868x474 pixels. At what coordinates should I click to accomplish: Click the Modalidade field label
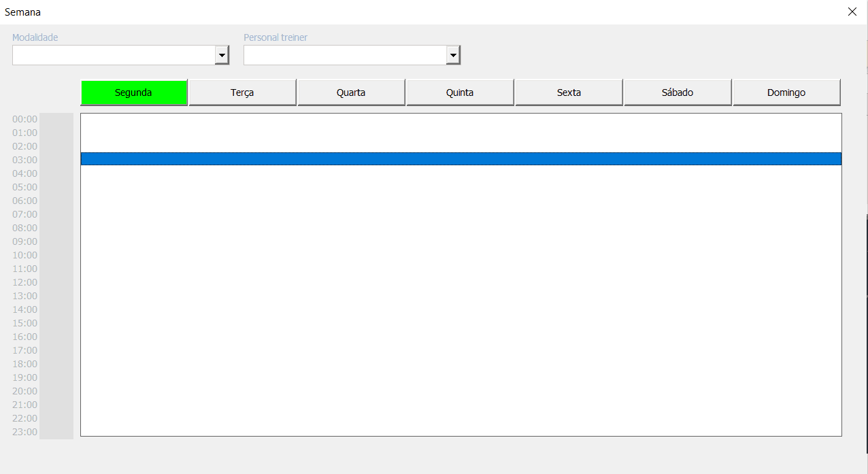35,37
